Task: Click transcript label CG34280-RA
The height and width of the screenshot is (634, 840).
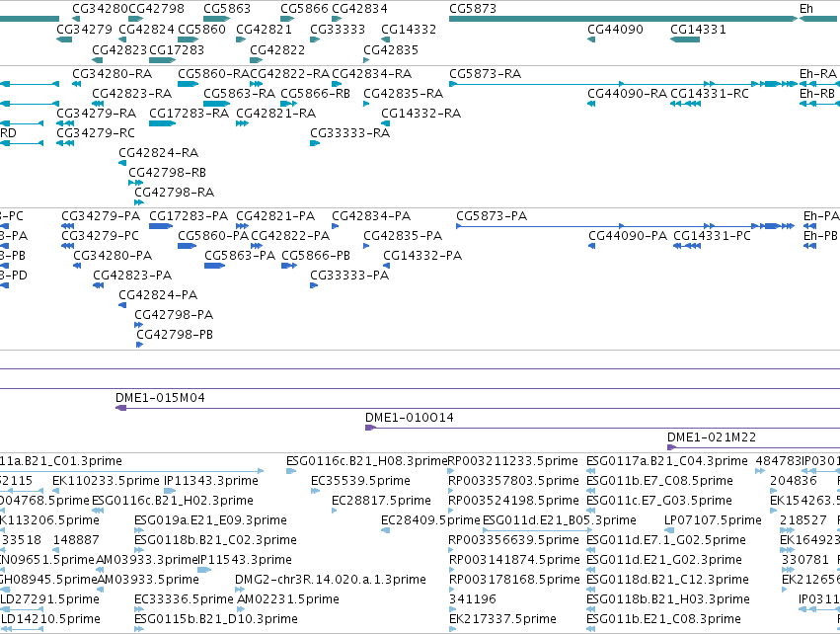Action: (x=113, y=73)
